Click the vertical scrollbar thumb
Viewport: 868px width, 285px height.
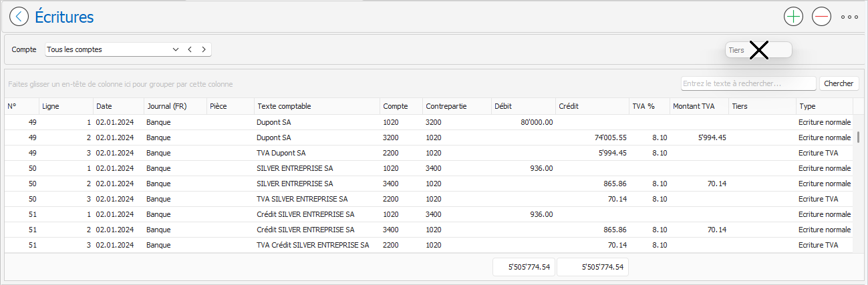point(859,137)
